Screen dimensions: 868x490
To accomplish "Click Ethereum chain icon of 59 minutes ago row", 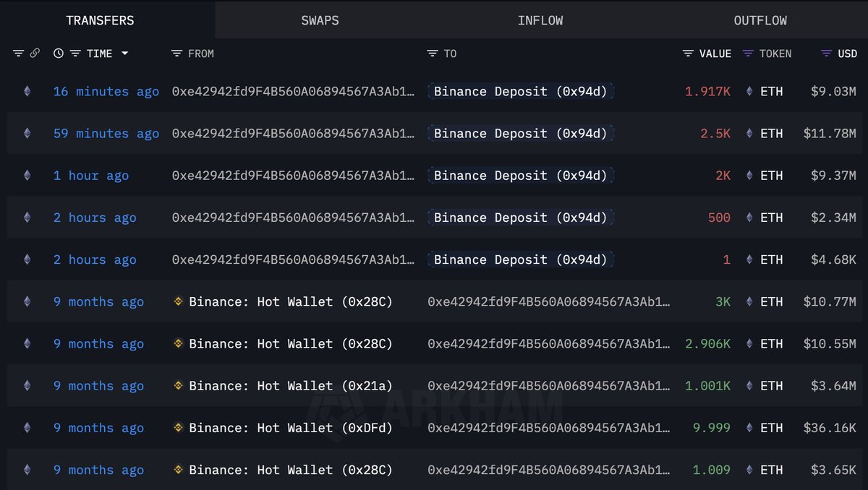I will pos(27,133).
